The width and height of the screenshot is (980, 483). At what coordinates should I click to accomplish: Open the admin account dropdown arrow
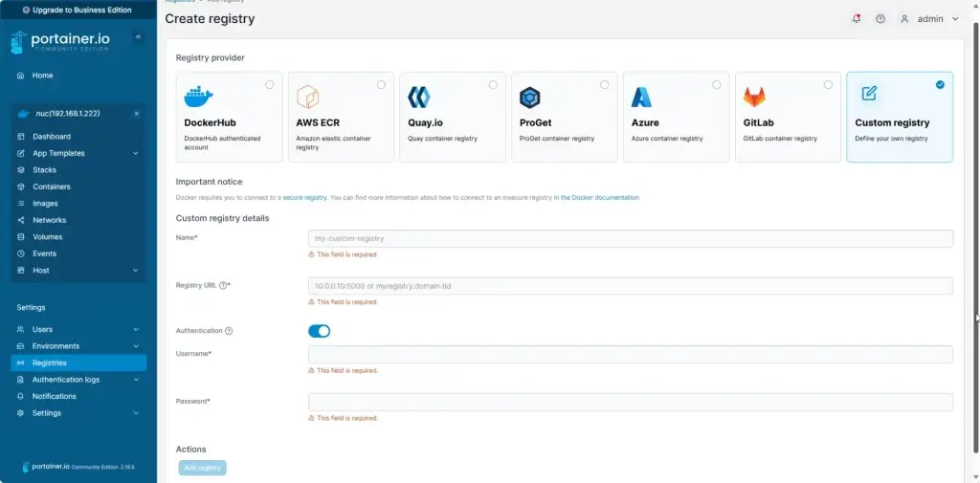(x=955, y=19)
